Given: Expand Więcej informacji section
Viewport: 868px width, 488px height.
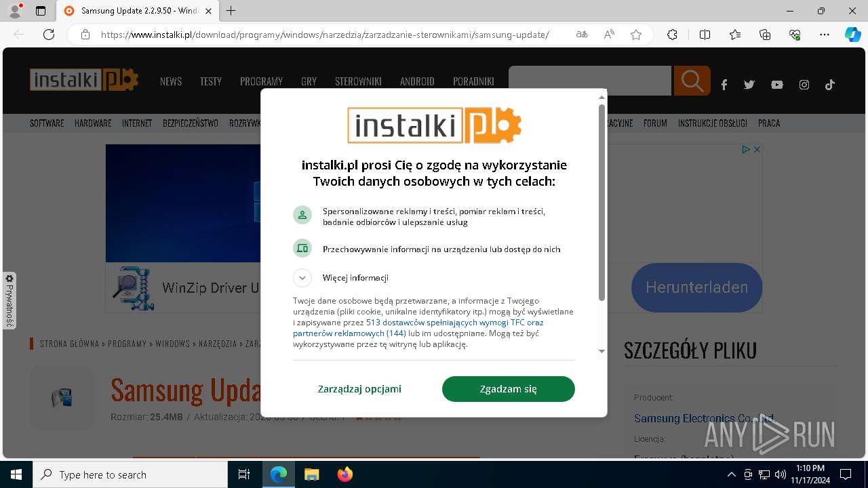Looking at the screenshot, I should pyautogui.click(x=302, y=278).
